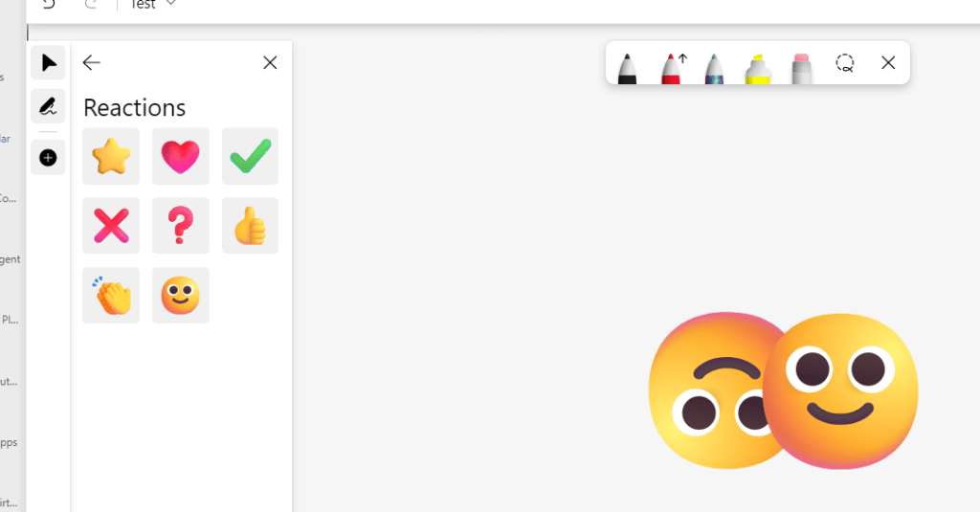Add the red X reaction
The image size is (980, 512).
111,226
